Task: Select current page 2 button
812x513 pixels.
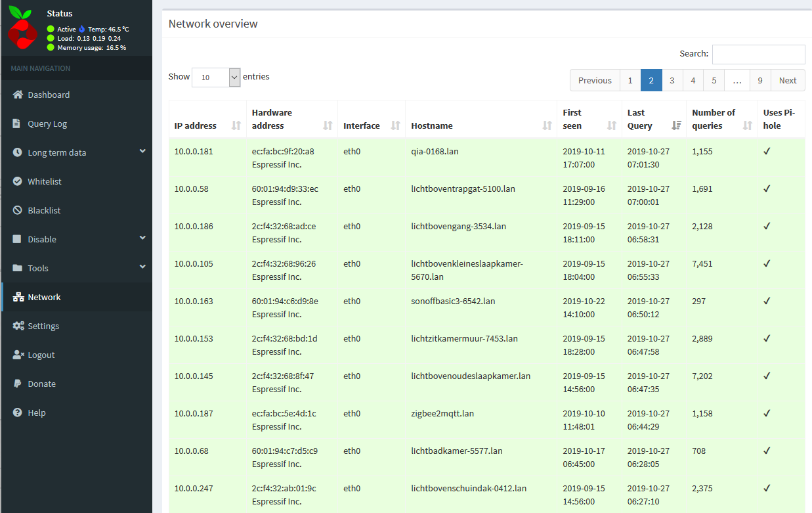Action: pyautogui.click(x=651, y=80)
